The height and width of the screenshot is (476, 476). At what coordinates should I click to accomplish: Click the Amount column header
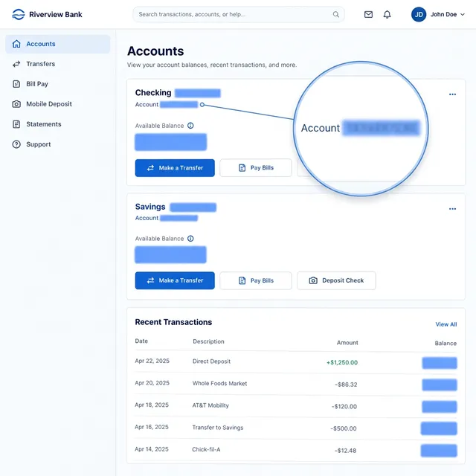(x=347, y=343)
